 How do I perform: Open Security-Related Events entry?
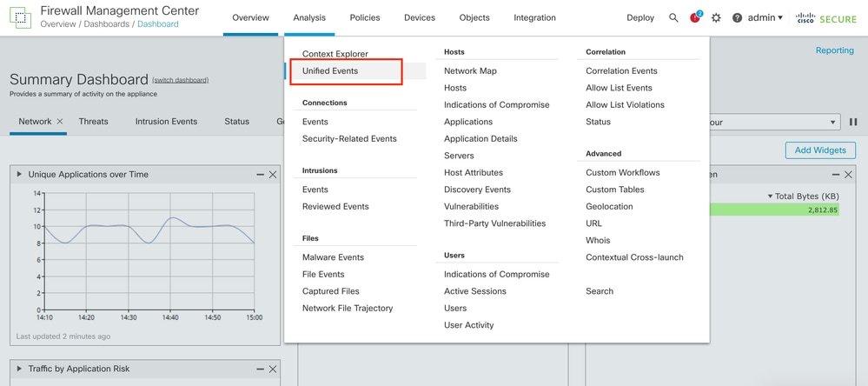point(349,138)
